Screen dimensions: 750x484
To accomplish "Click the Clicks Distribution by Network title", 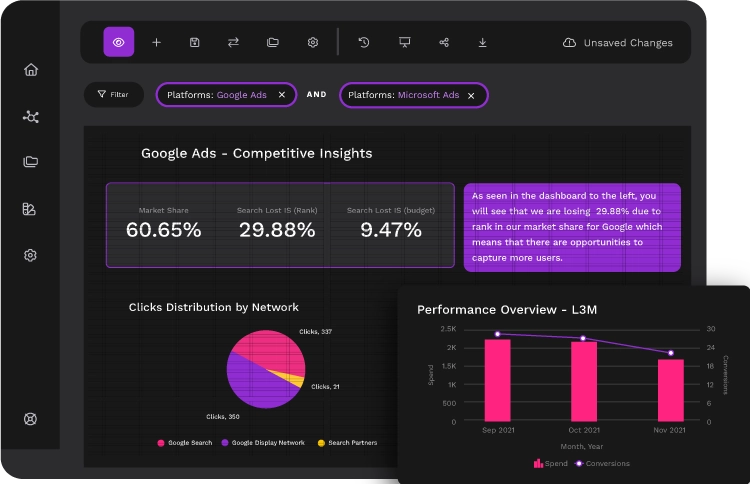I will pos(214,307).
